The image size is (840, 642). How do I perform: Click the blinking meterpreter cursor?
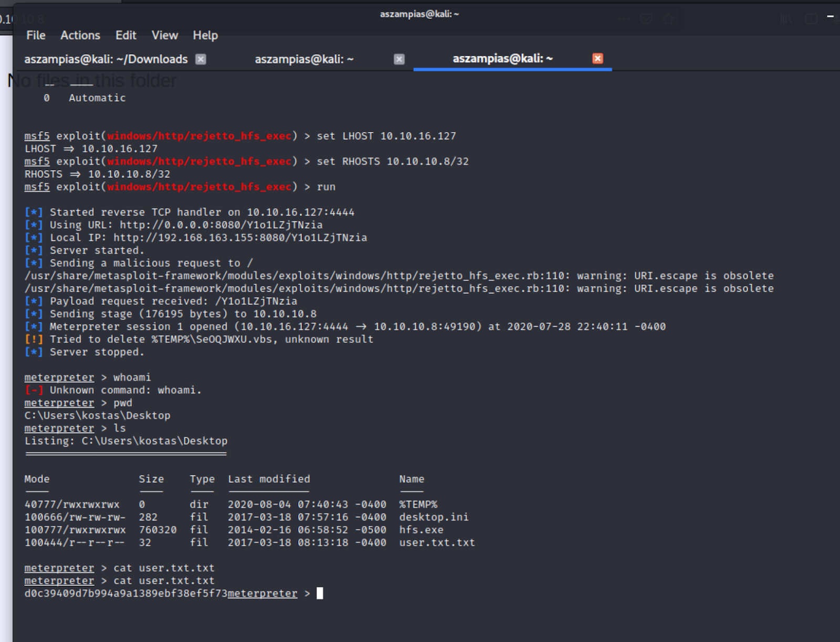(319, 593)
